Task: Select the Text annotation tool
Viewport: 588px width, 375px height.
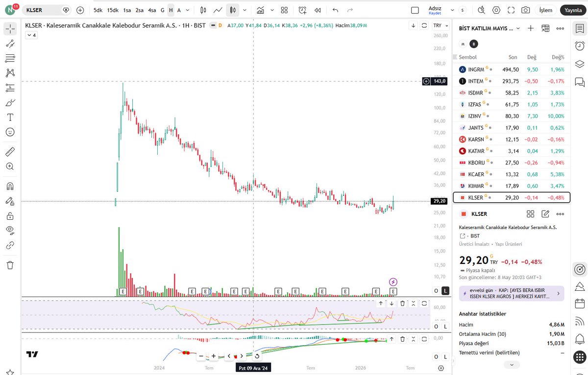Action: pyautogui.click(x=10, y=117)
